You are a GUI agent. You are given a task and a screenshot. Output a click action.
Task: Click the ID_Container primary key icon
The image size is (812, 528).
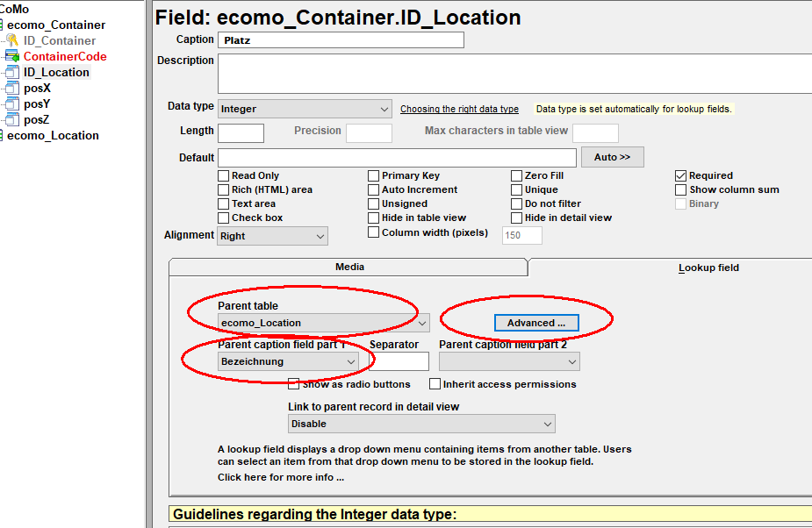[12, 40]
